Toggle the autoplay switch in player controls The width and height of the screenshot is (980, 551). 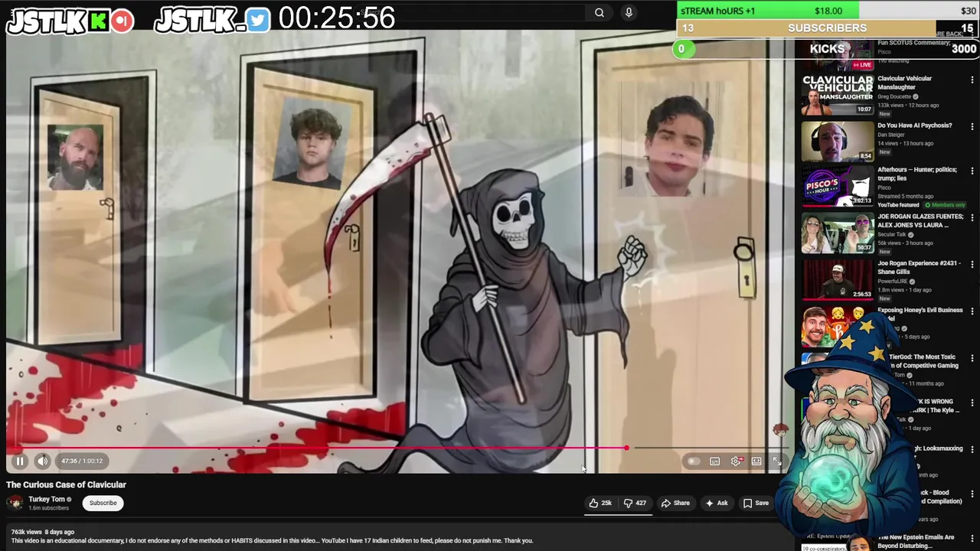693,461
